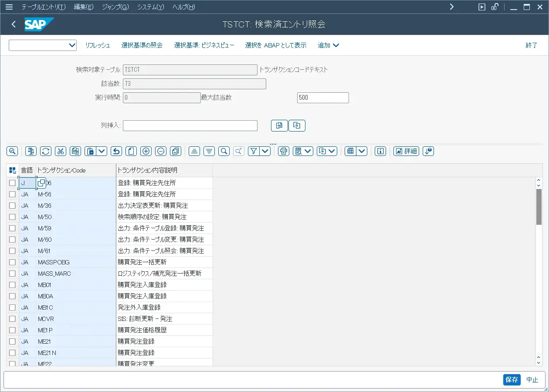Click the insert row plus icon

tap(146, 151)
